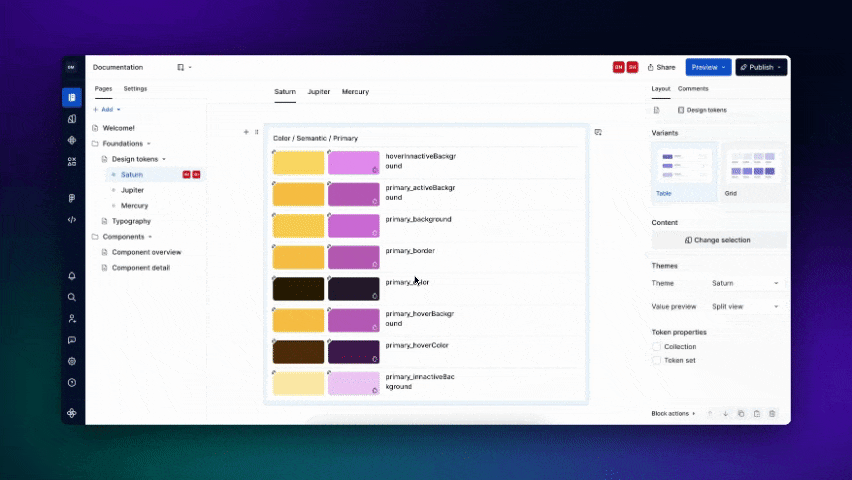852x480 pixels.
Task: Collapse the Foundations folder
Action: point(148,144)
